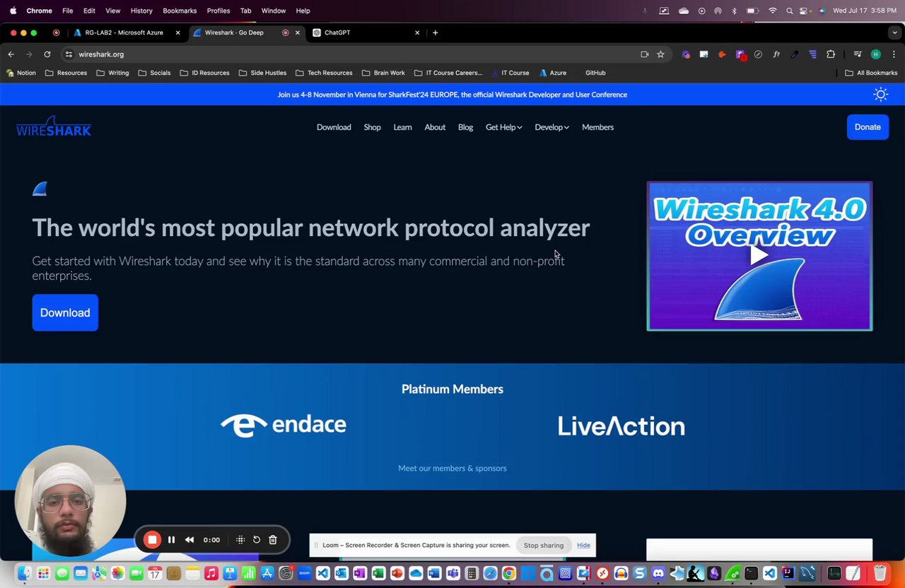Click the Loom rewind button

[189, 540]
